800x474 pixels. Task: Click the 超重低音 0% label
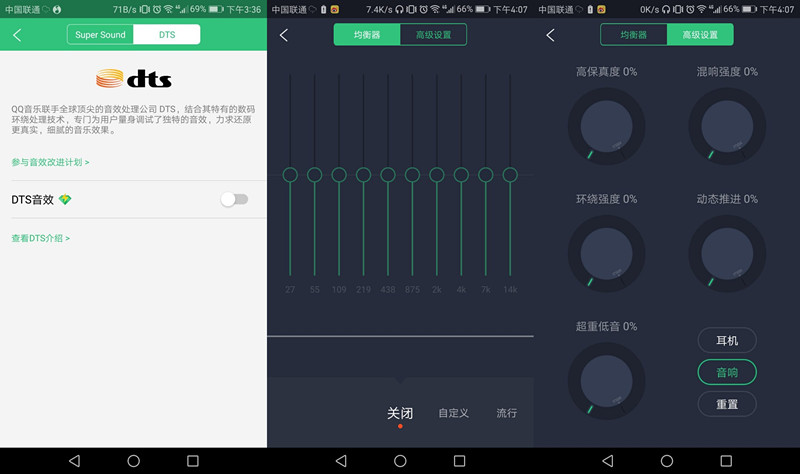tap(607, 327)
